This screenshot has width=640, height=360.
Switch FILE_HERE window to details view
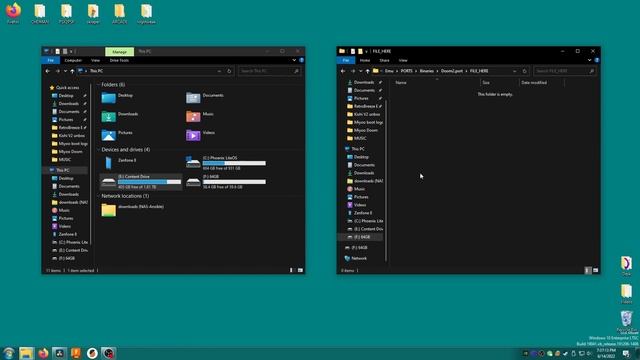[588, 270]
